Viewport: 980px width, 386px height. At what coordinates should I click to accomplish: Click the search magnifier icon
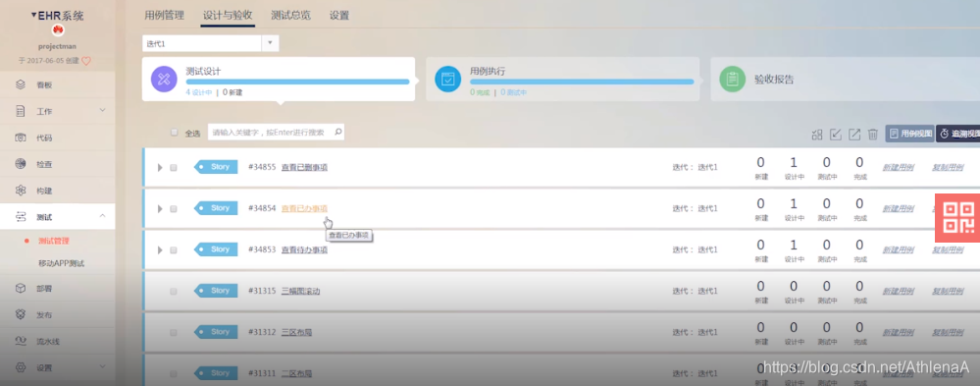tap(337, 132)
